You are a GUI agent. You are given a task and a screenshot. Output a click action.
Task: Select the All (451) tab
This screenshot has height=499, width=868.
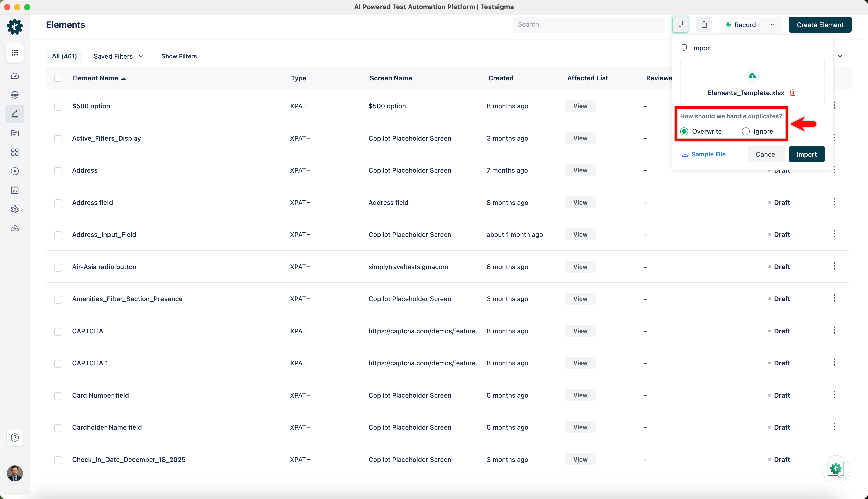pos(64,56)
